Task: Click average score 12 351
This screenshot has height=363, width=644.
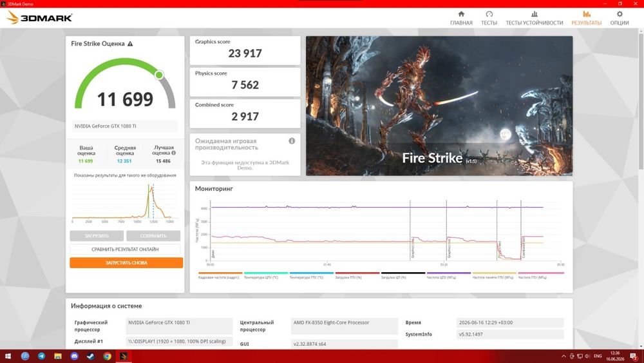Action: (x=124, y=161)
